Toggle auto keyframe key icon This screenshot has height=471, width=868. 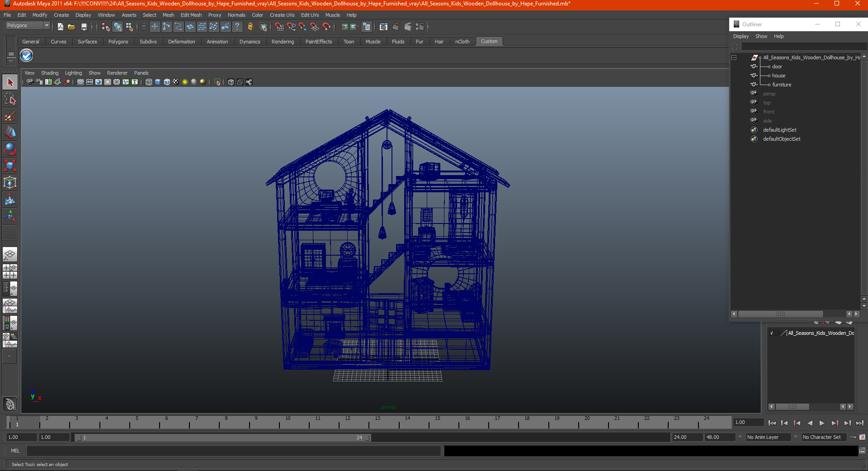tap(853, 437)
